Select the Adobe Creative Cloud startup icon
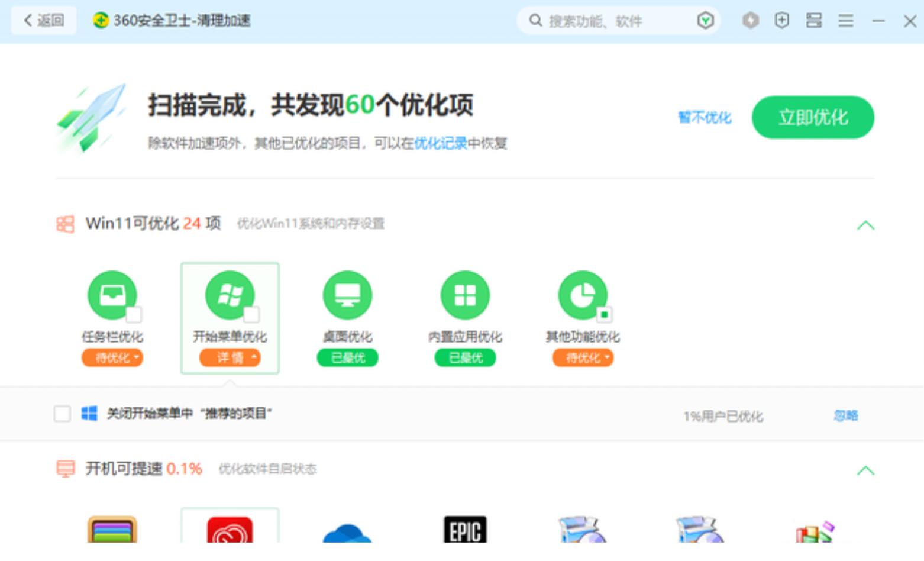This screenshot has height=561, width=924. [230, 531]
